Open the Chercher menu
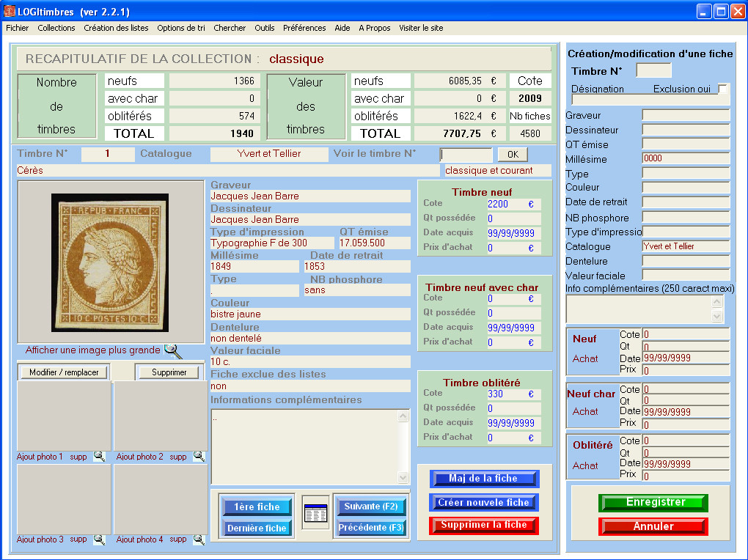The image size is (748, 560). coord(230,28)
